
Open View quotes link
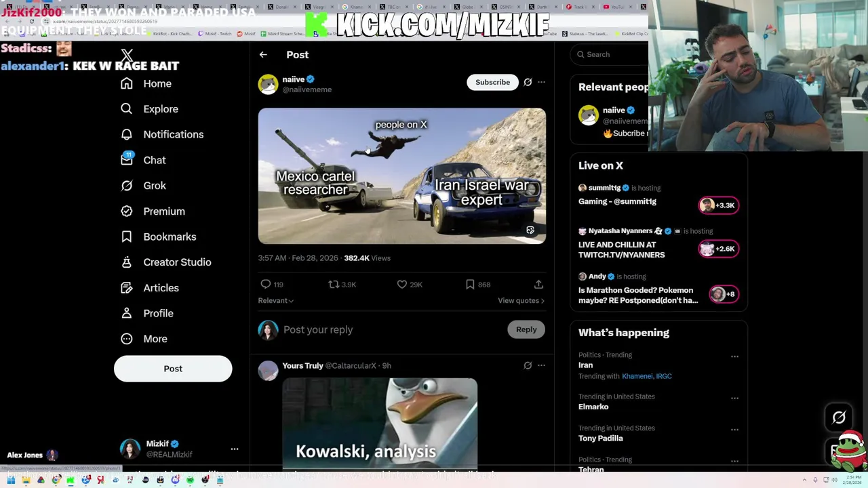[521, 300]
